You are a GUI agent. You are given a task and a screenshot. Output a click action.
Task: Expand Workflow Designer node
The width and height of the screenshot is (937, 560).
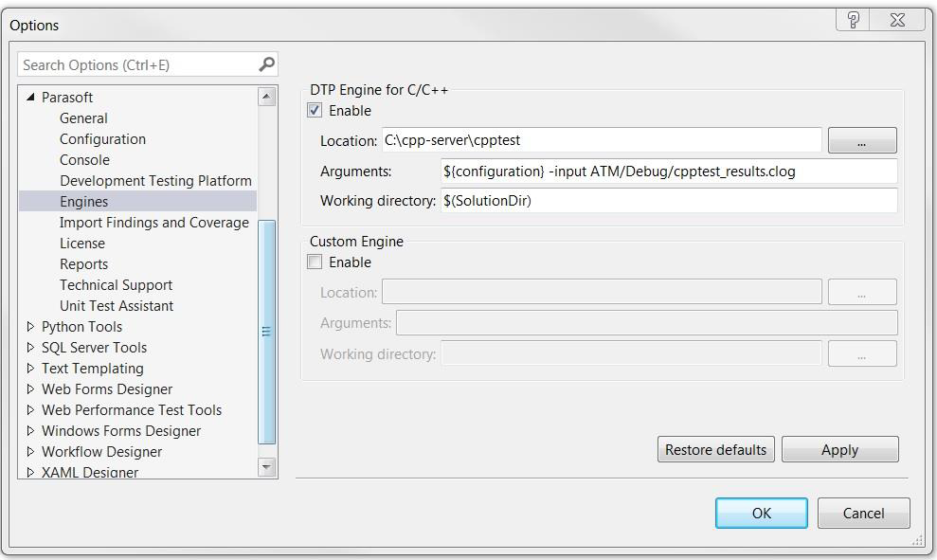pyautogui.click(x=30, y=452)
